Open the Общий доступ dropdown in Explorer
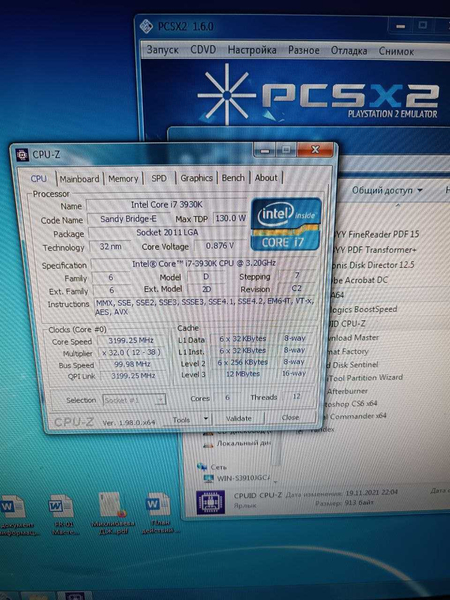 point(387,190)
